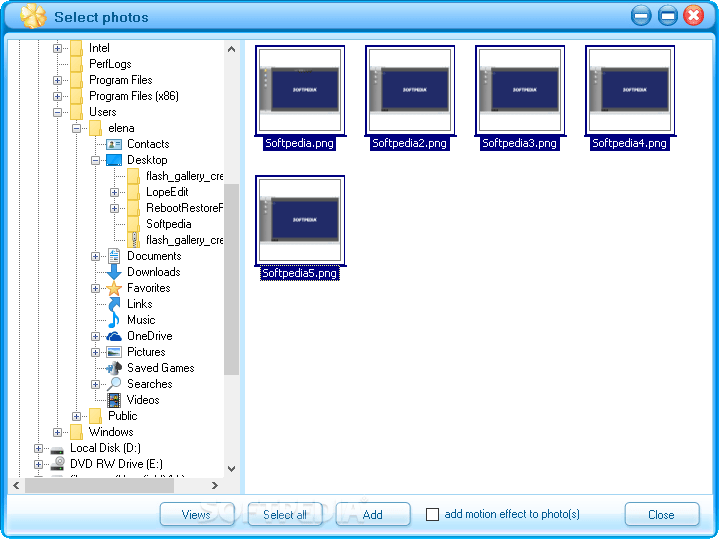Expand the Program Files node
The image size is (719, 539).
point(57,80)
